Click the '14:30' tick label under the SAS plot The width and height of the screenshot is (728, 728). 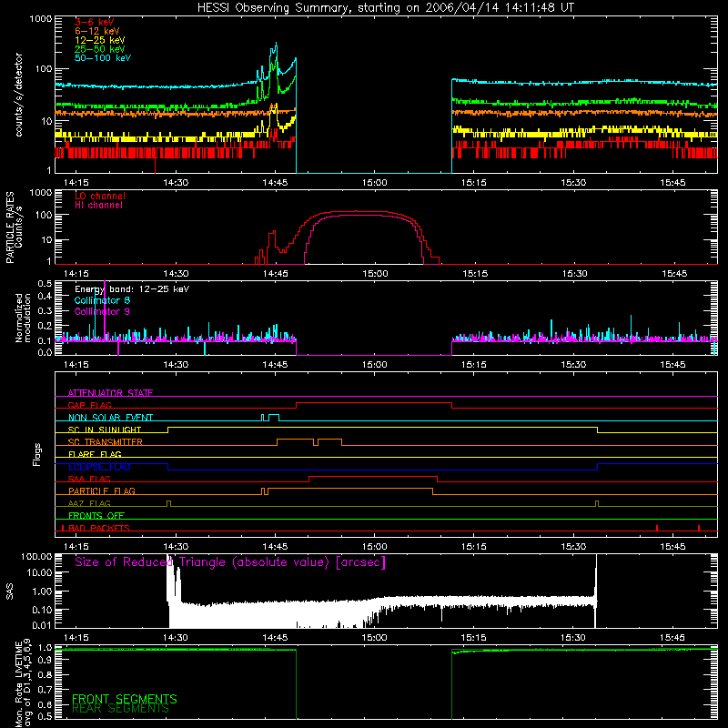[x=176, y=638]
